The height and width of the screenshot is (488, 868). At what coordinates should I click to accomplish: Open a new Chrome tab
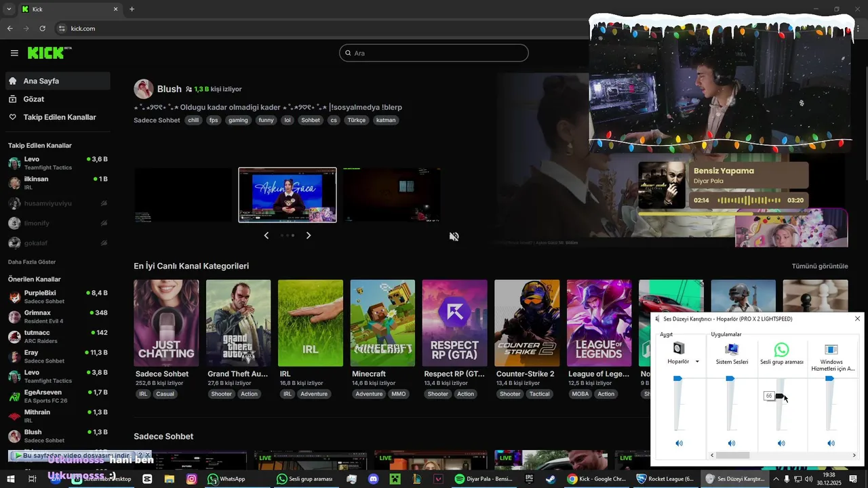(132, 9)
